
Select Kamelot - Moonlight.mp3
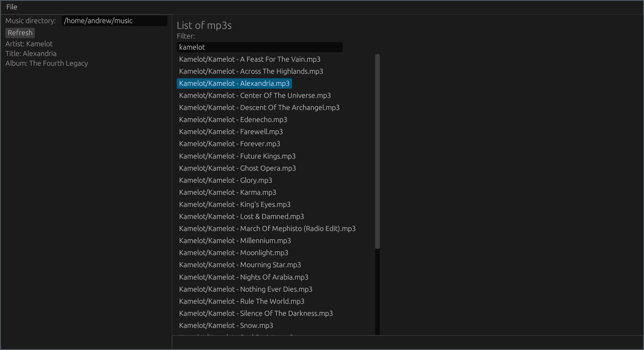(233, 253)
